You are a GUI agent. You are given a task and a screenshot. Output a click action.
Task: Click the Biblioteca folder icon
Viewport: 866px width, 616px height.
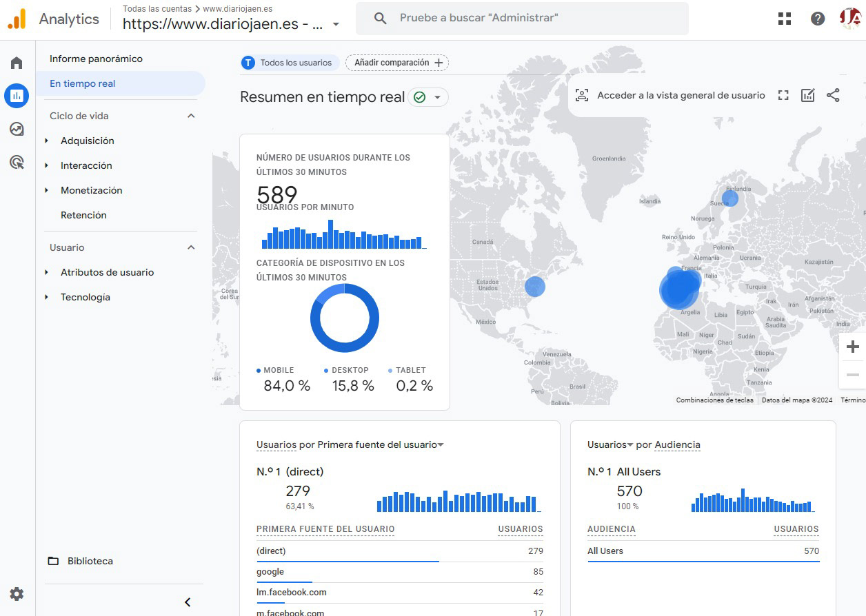coord(53,561)
